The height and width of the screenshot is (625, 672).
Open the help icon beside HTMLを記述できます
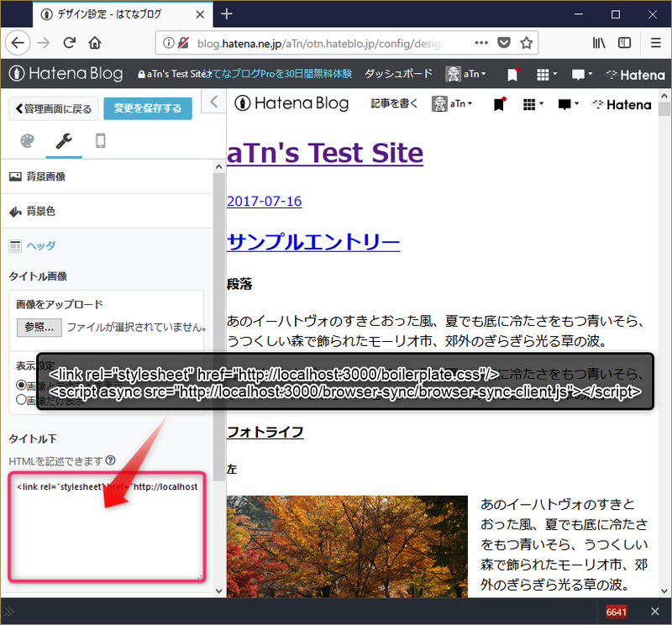111,460
